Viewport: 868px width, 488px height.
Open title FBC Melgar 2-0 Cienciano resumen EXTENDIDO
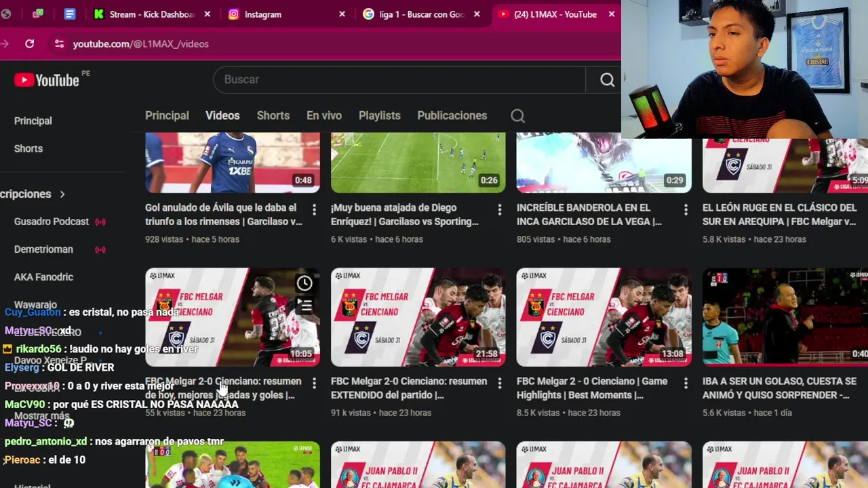click(409, 388)
